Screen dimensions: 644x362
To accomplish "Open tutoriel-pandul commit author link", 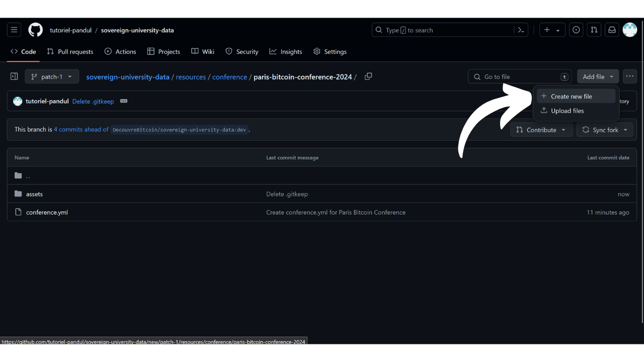I will pos(47,101).
